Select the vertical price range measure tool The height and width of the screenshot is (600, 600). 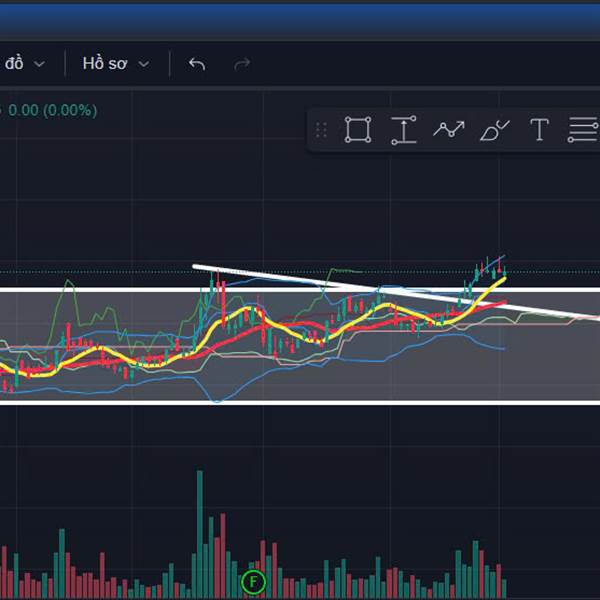click(x=404, y=130)
